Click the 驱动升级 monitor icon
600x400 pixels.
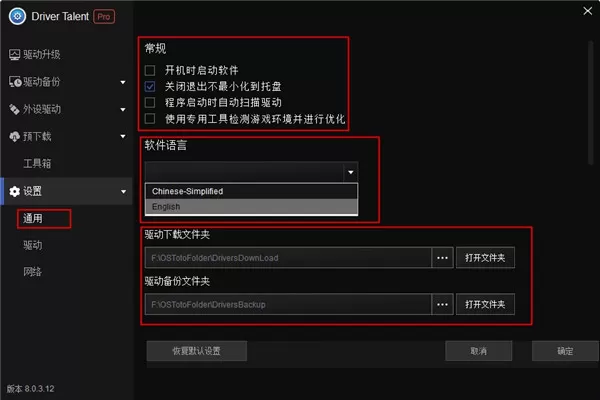[15, 55]
